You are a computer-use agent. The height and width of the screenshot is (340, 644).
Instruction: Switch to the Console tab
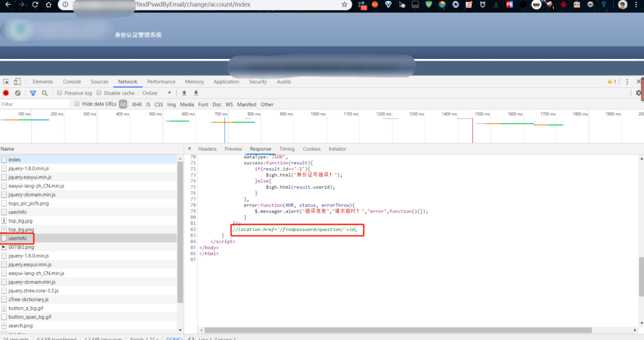click(72, 82)
